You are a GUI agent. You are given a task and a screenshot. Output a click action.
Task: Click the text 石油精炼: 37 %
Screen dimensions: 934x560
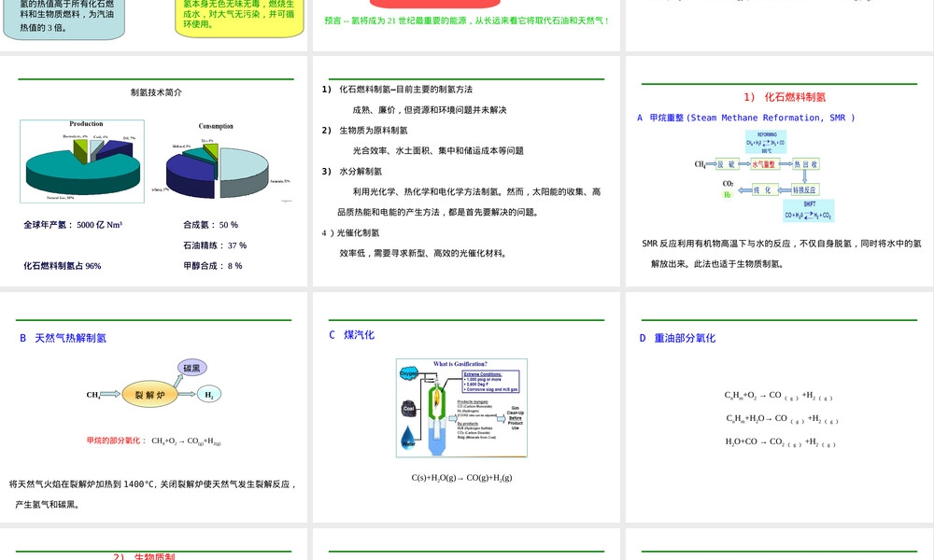click(215, 245)
